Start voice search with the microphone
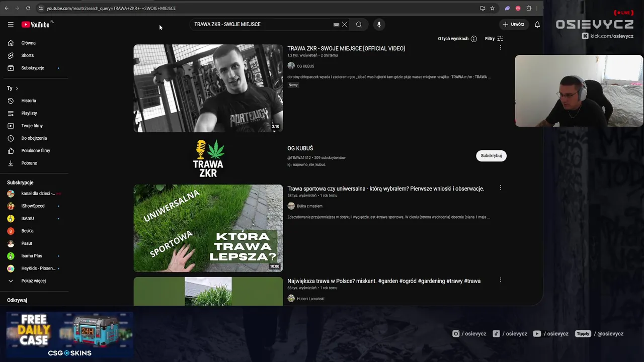The width and height of the screenshot is (644, 362). [x=379, y=24]
